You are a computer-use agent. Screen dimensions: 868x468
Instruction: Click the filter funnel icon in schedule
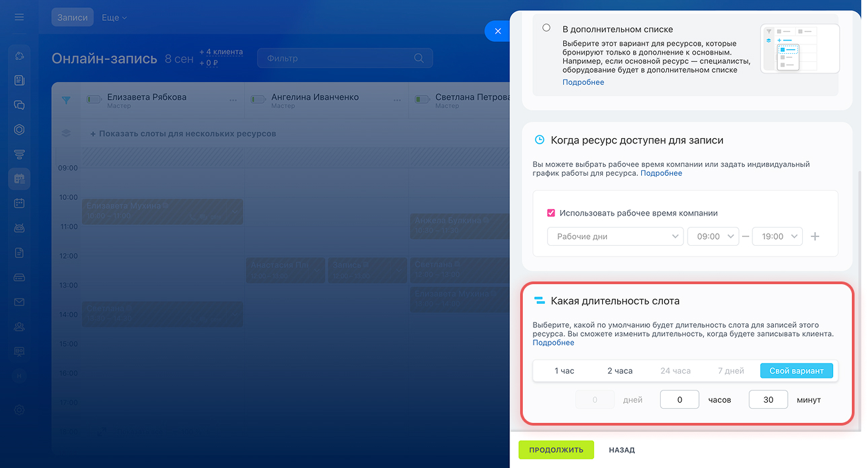pos(66,100)
